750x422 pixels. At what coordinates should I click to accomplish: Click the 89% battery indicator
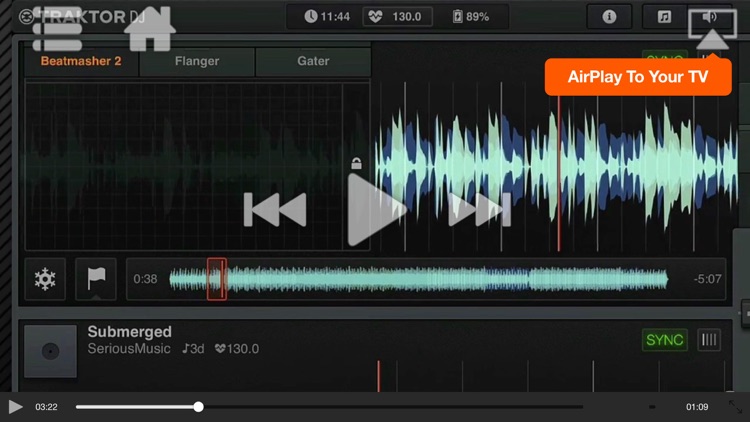(471, 17)
